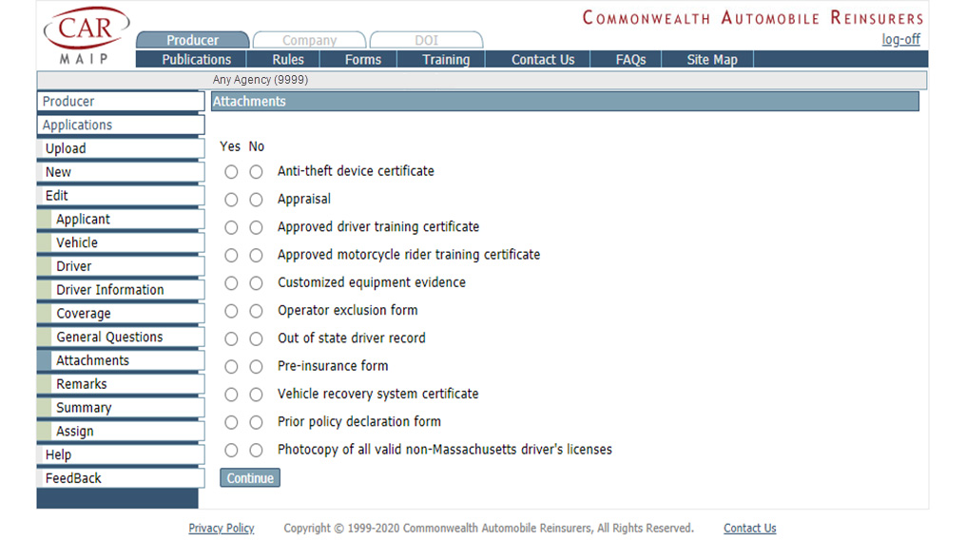Image resolution: width=966 pixels, height=560 pixels.
Task: Switch to the DOI tab
Action: click(x=426, y=41)
